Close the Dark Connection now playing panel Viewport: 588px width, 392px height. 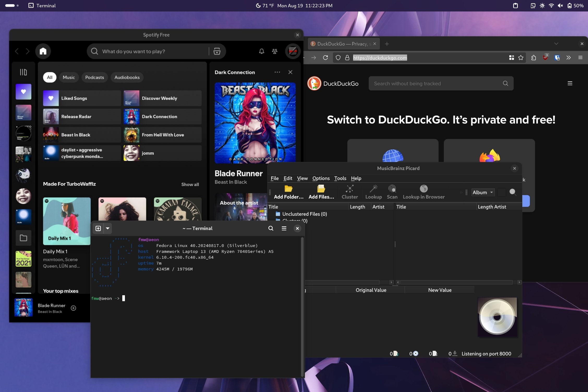click(x=290, y=72)
